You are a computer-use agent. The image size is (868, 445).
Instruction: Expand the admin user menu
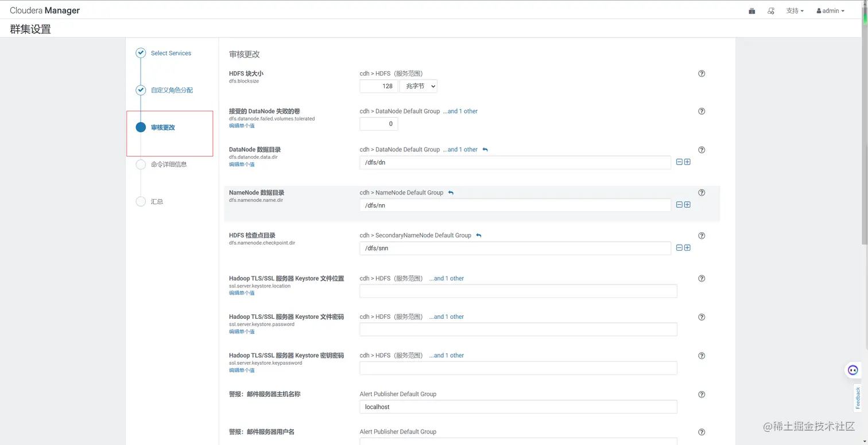tap(830, 11)
